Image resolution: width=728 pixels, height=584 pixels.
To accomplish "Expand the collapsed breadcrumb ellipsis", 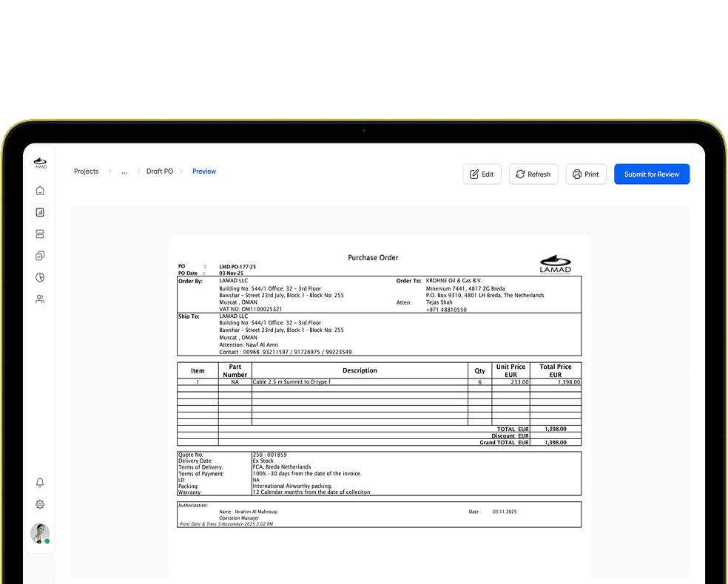I will tap(124, 172).
